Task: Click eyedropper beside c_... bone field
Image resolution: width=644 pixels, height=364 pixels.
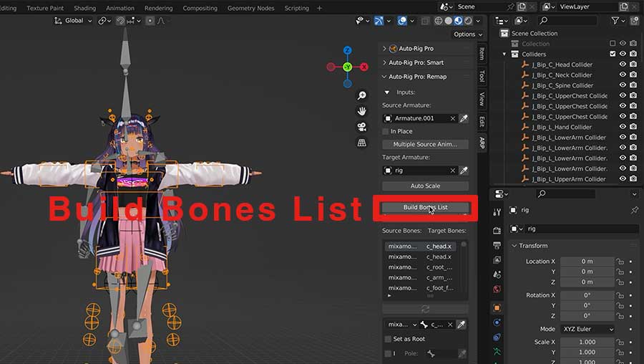Action: click(462, 325)
